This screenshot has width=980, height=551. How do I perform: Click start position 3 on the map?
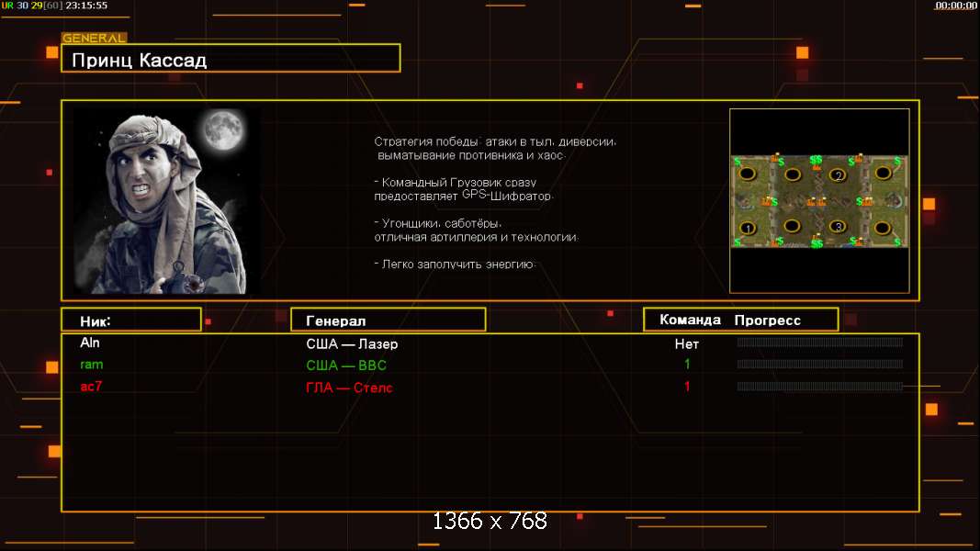click(839, 227)
